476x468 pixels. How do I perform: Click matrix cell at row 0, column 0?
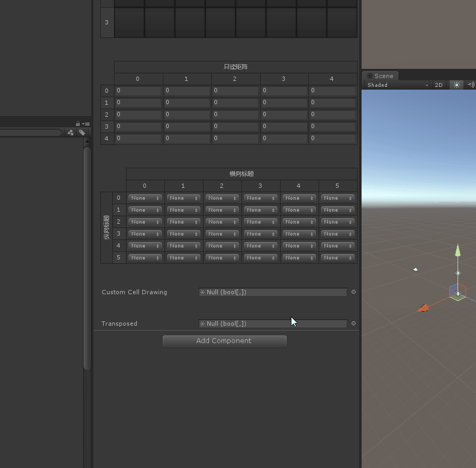pyautogui.click(x=138, y=91)
